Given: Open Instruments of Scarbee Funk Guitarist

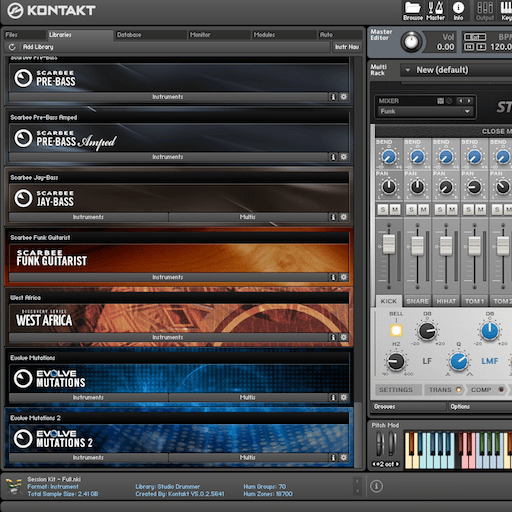Looking at the screenshot, I should pyautogui.click(x=168, y=277).
